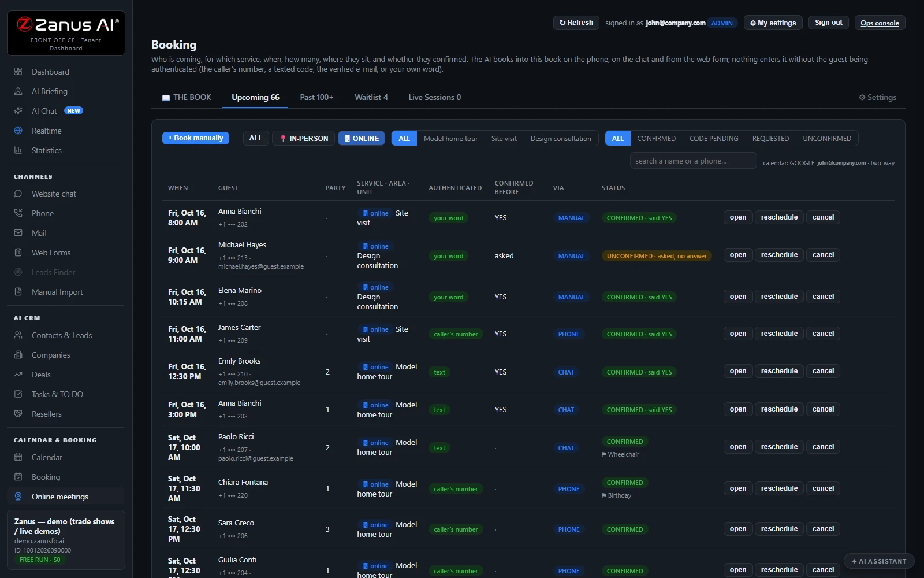Open Statistics chart icon
Screen dimensions: 924x578
(x=18, y=150)
